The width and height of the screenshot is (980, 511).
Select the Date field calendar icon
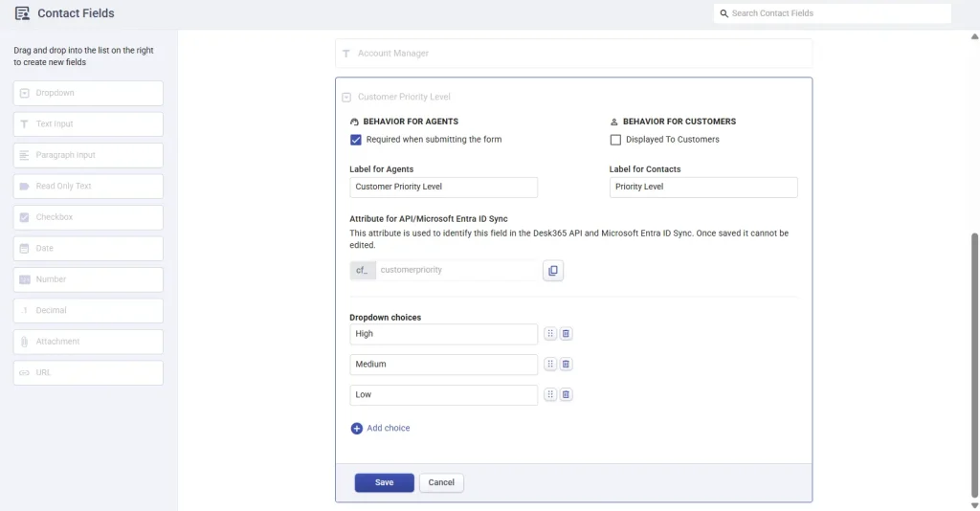24,248
